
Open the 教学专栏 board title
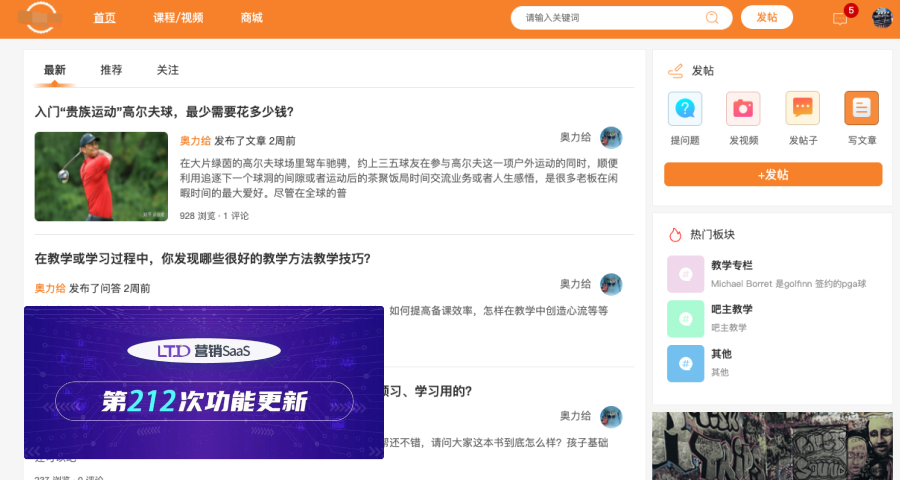coord(732,265)
